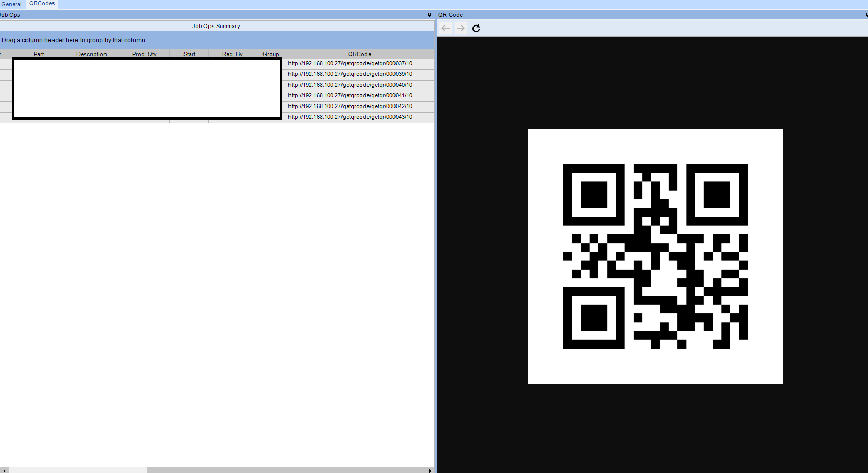This screenshot has height=473, width=868.
Task: Sort by the Group column header
Action: pyautogui.click(x=271, y=54)
